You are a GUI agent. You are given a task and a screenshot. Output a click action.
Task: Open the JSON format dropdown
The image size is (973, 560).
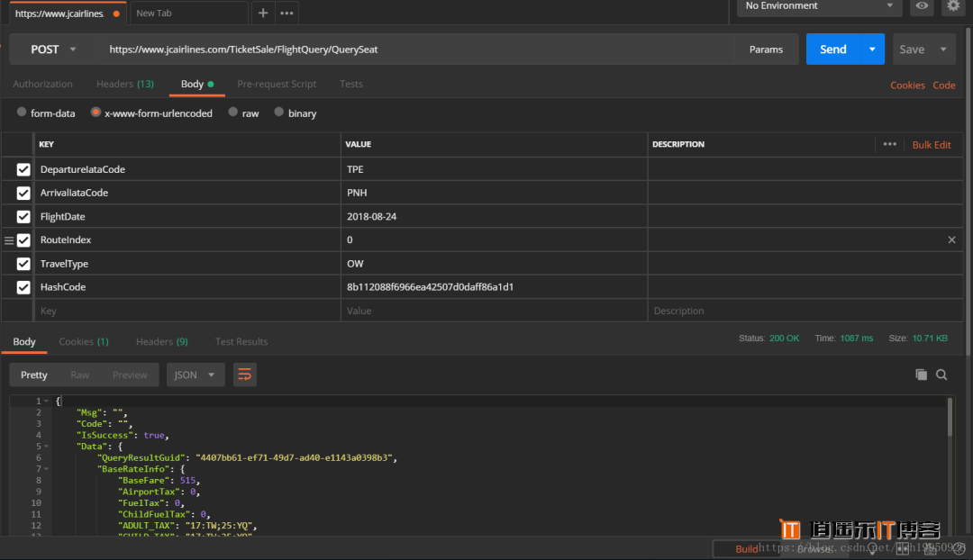coord(196,375)
